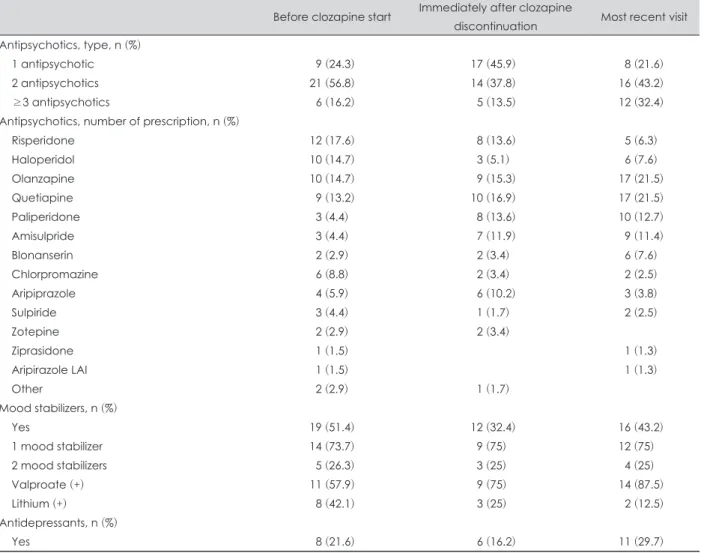704x553 pixels.
Task: Click Mood stabilizers Yes value '19 (51.4)'
Action: tap(332, 427)
